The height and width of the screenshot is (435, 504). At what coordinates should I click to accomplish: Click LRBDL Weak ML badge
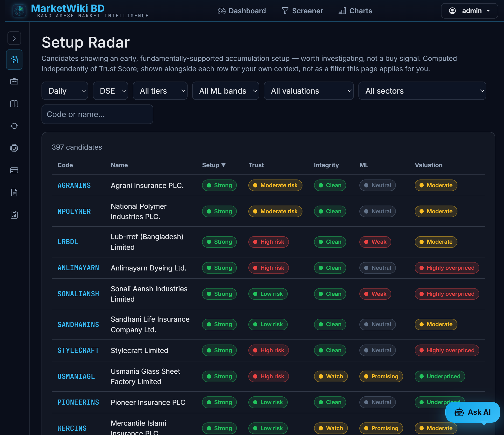(375, 242)
